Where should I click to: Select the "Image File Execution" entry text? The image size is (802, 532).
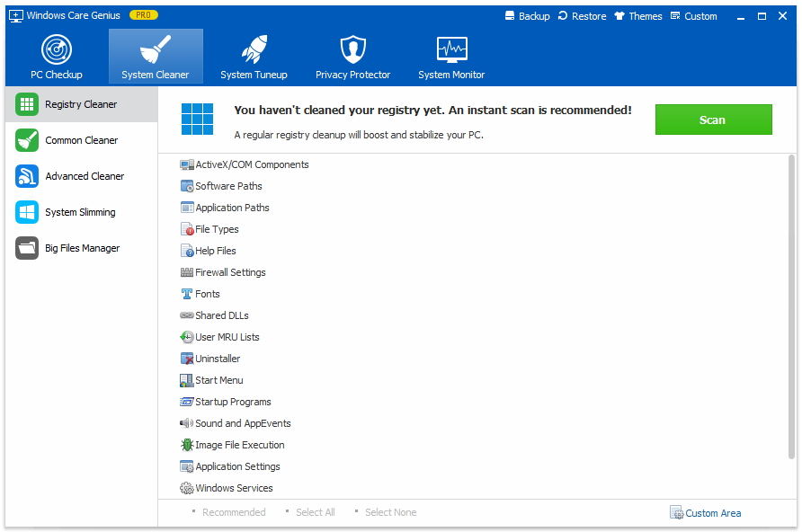point(240,445)
